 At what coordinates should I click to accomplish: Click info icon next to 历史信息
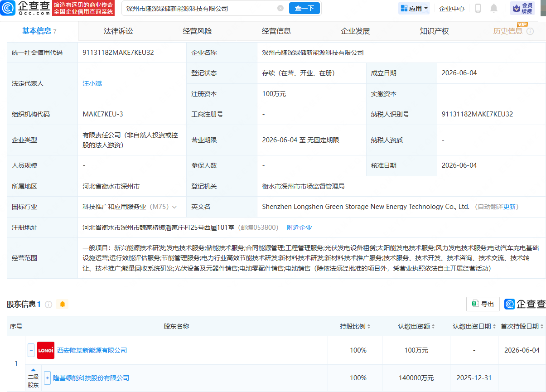click(530, 31)
